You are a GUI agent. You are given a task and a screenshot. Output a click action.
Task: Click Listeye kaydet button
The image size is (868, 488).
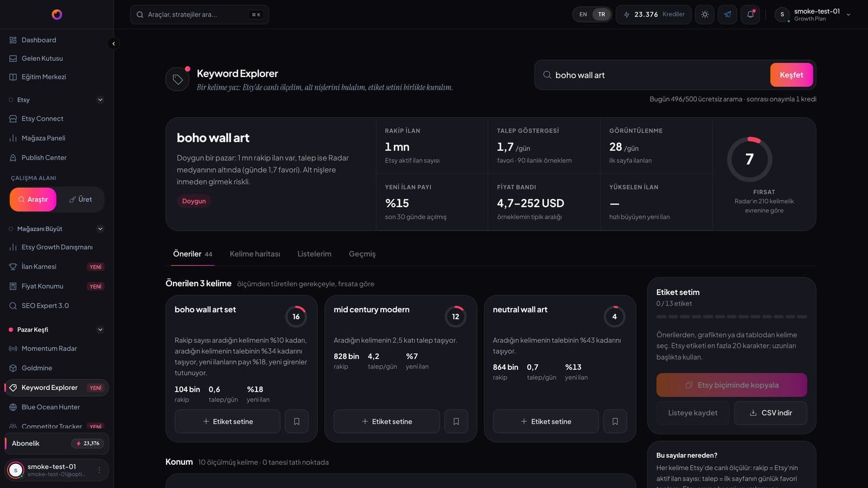[693, 413]
